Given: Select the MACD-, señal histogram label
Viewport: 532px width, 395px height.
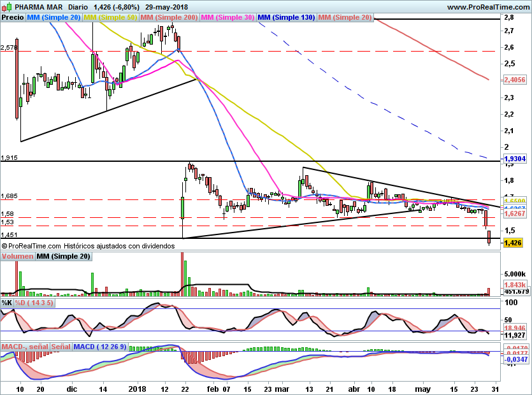Looking at the screenshot, I should point(25,347).
